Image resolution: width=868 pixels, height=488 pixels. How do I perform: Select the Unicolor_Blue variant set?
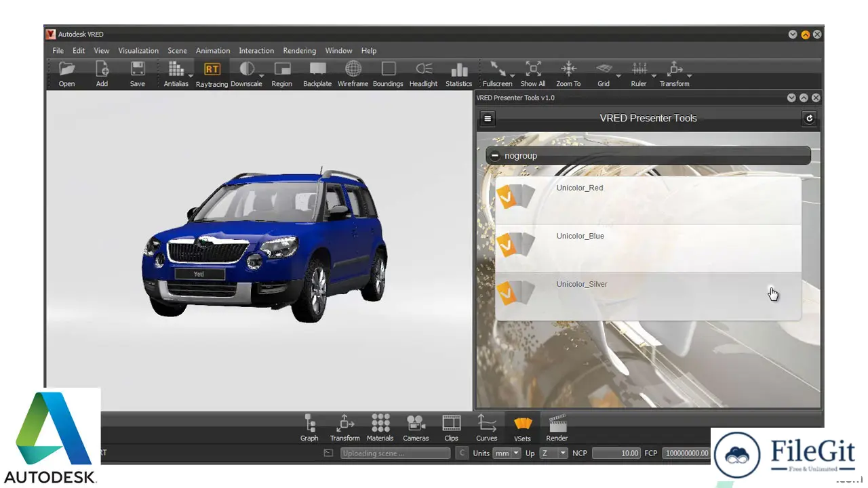(648, 249)
